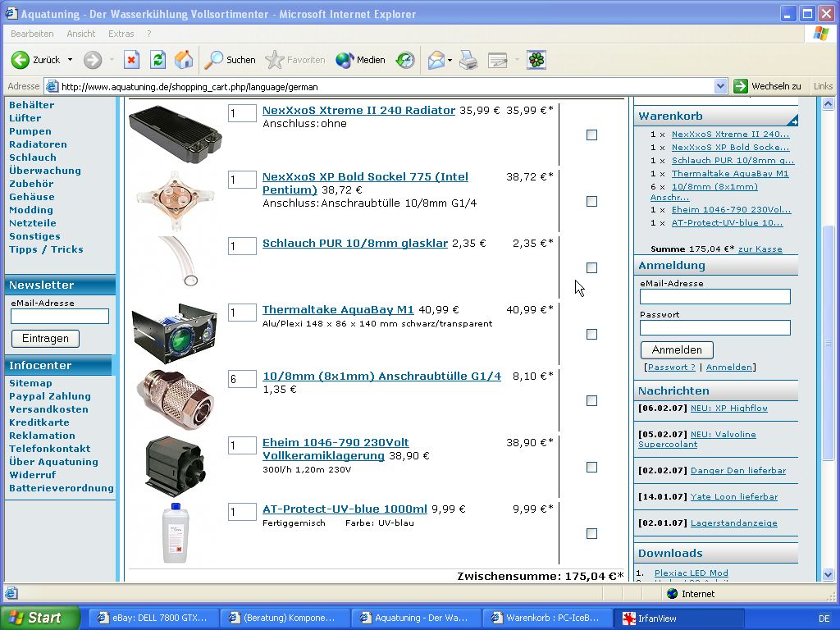Click the Wechseln zu go button

tap(768, 86)
